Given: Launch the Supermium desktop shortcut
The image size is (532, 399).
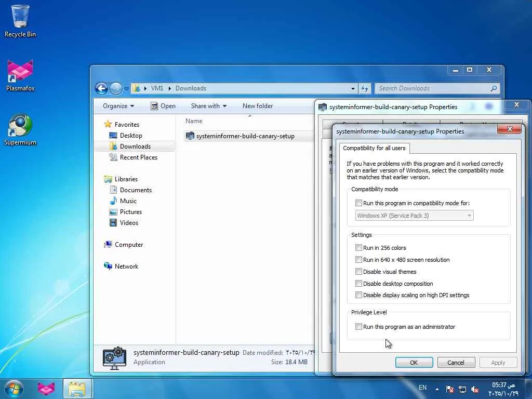Looking at the screenshot, I should point(20,129).
